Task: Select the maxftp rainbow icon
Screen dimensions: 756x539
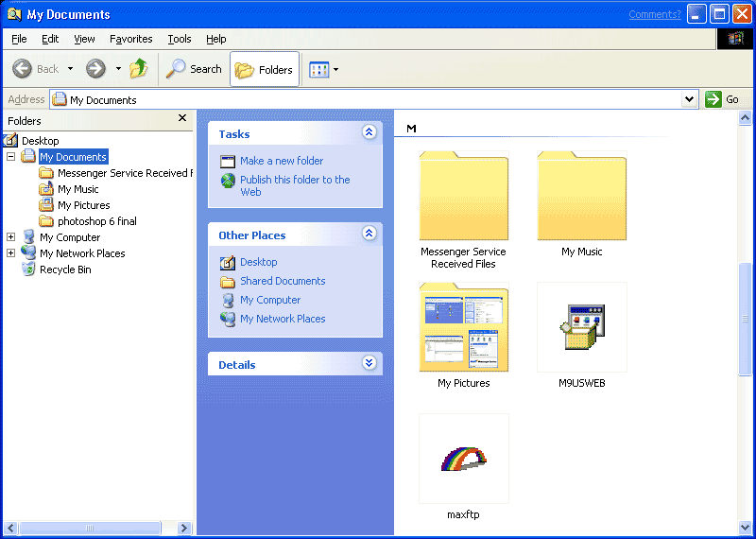Action: point(463,459)
